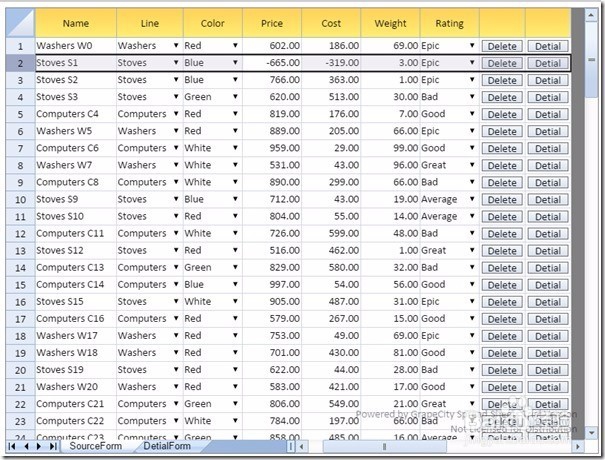Switch to the SourceForm sheet tab

click(95, 446)
